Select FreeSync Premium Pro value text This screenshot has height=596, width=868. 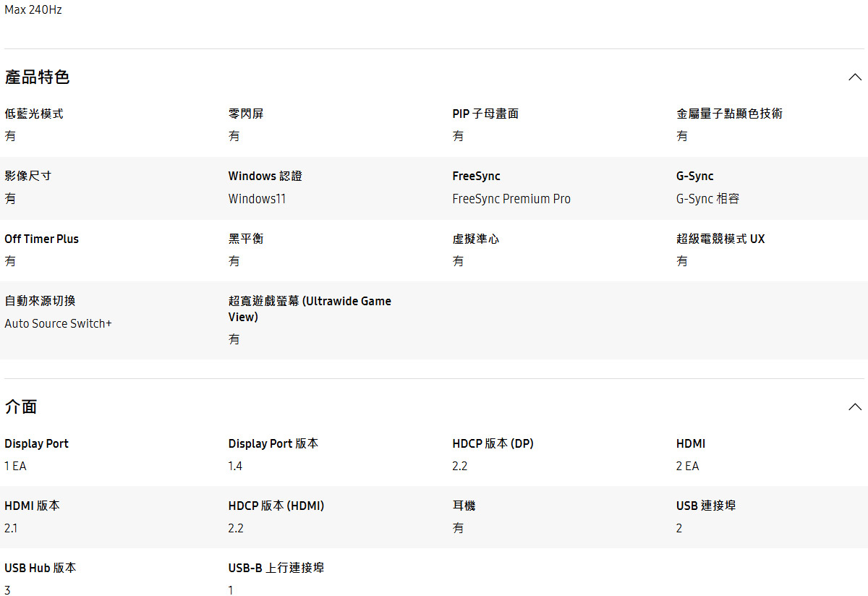[x=511, y=198]
